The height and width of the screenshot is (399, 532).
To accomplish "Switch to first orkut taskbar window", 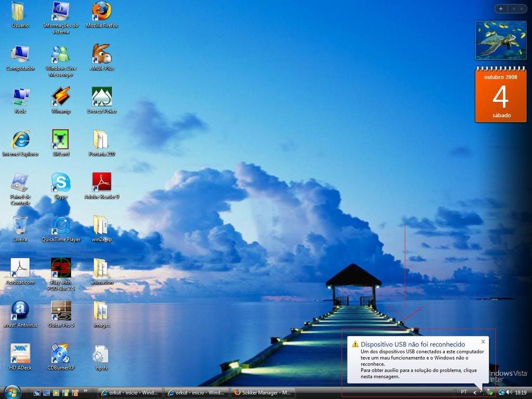I will pos(131,393).
